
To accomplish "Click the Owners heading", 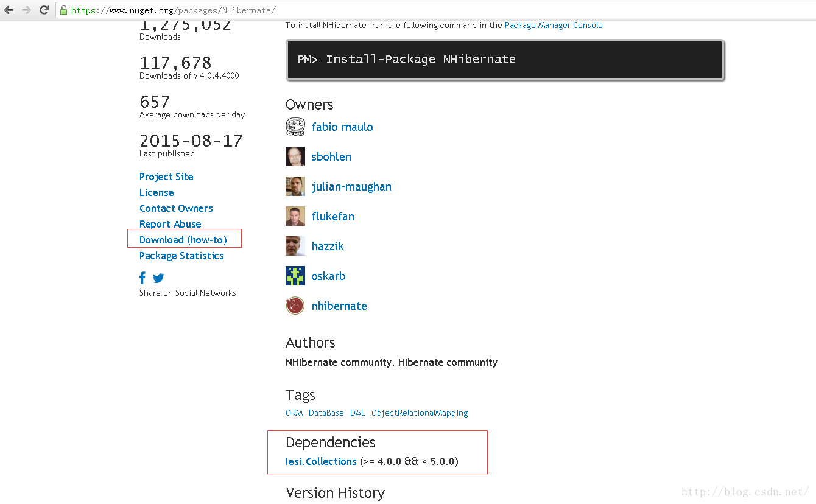I will click(x=309, y=105).
